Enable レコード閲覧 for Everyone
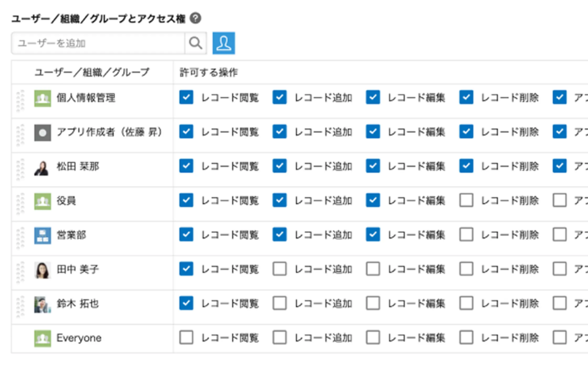The image size is (588, 368). coord(186,338)
